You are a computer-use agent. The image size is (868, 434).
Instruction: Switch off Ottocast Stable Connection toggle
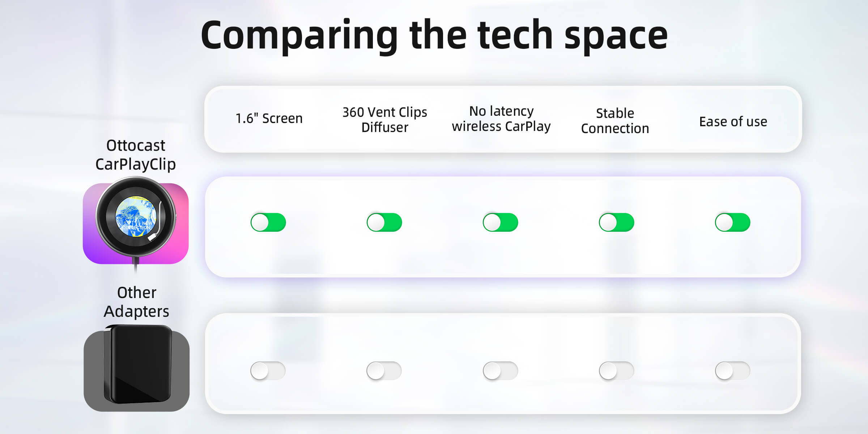click(616, 222)
